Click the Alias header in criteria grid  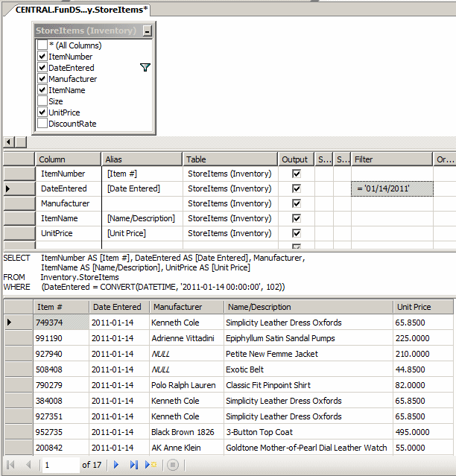click(142, 159)
